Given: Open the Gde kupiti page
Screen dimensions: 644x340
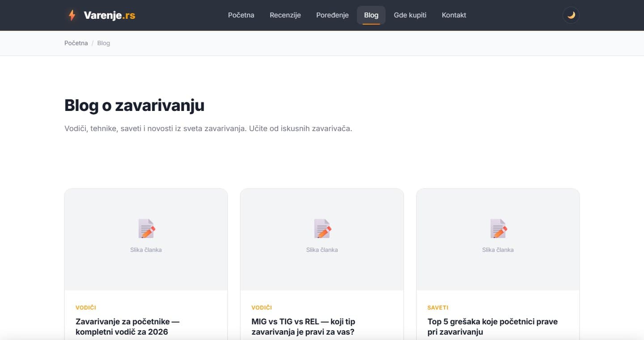Looking at the screenshot, I should point(410,15).
